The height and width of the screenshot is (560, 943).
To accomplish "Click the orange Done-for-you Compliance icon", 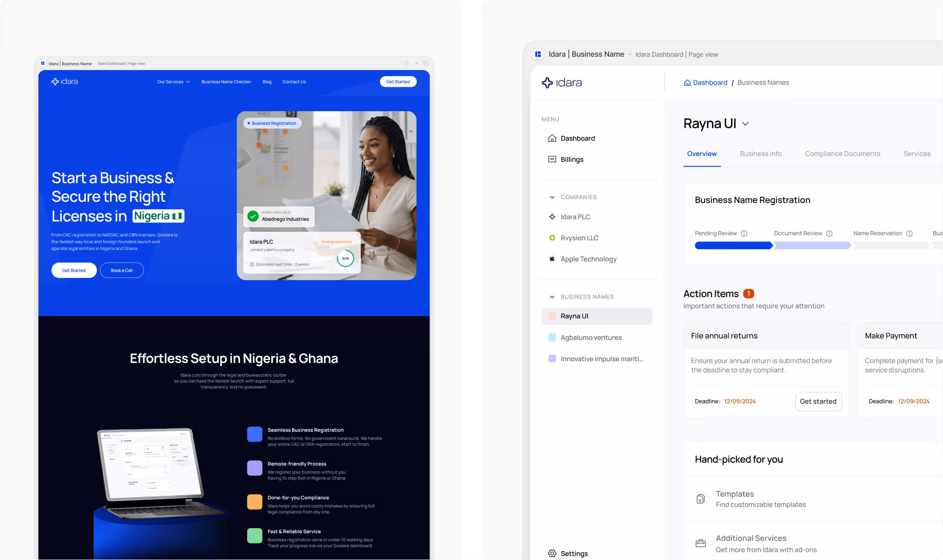I will (255, 502).
